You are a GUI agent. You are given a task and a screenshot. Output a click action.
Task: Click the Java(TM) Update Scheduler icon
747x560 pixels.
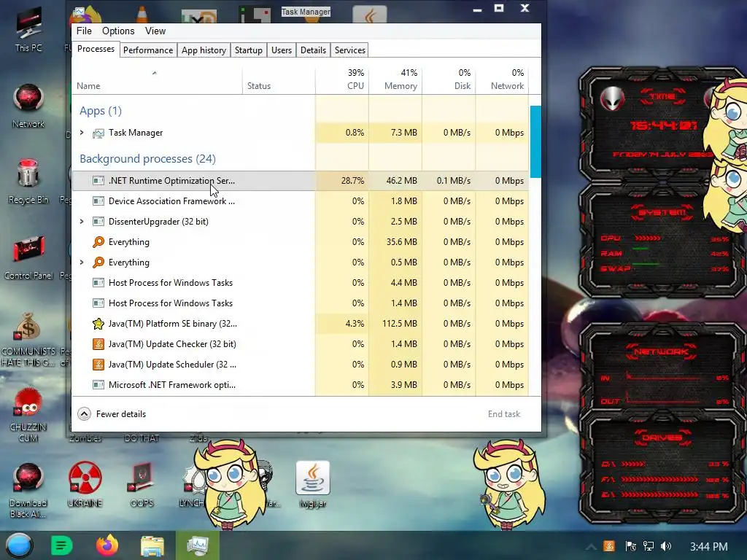point(98,365)
